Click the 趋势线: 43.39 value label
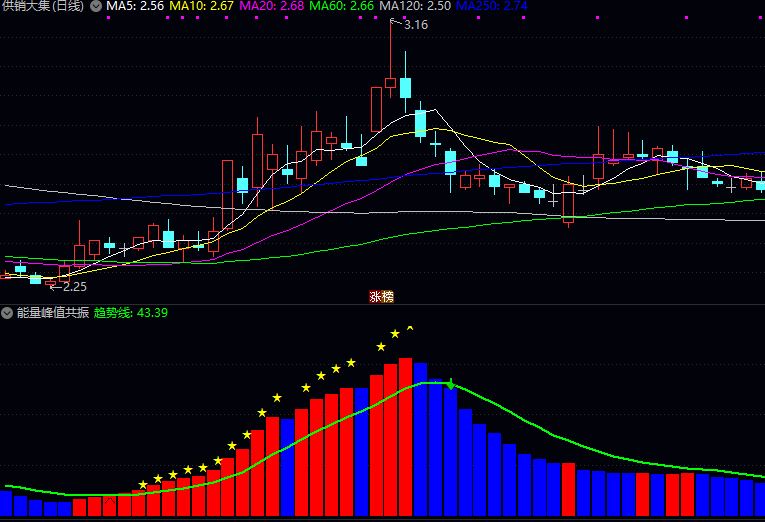 click(x=131, y=312)
